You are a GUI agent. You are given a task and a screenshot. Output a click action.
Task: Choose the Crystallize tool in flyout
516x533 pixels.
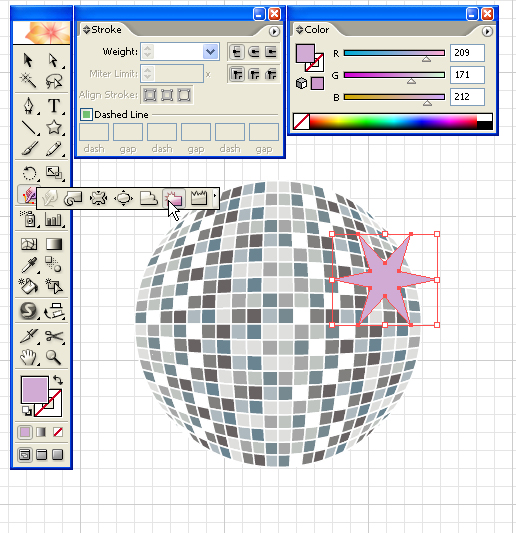pyautogui.click(x=174, y=198)
